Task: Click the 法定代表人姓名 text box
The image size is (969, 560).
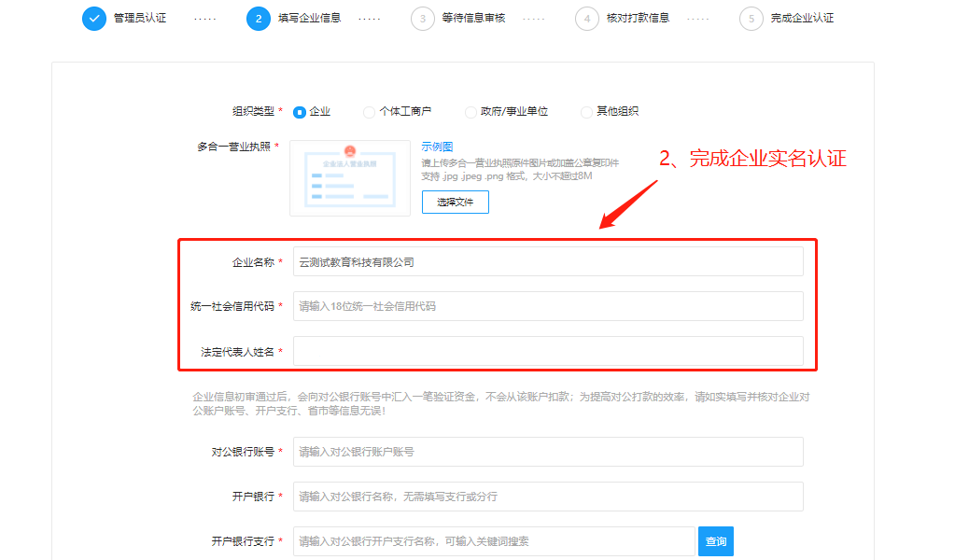Action: coord(548,351)
